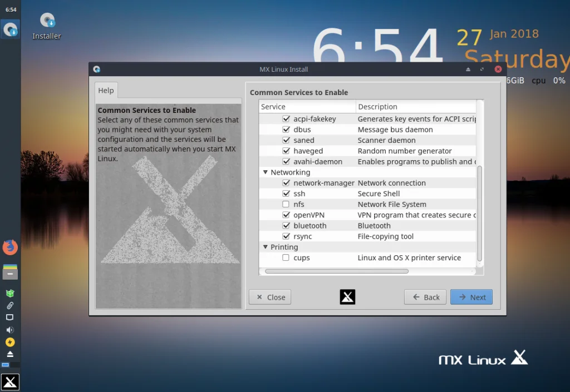Uncheck the avahi-daemon service
The width and height of the screenshot is (570, 392).
pos(286,161)
